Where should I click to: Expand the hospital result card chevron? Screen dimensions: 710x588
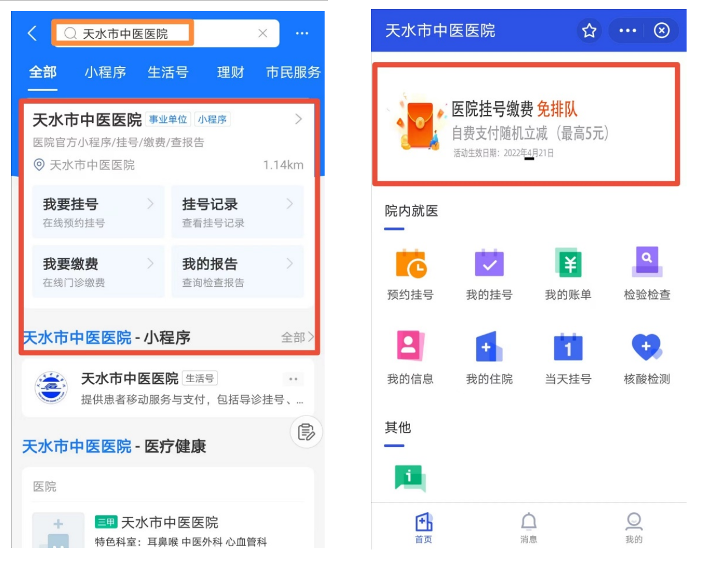coord(298,119)
